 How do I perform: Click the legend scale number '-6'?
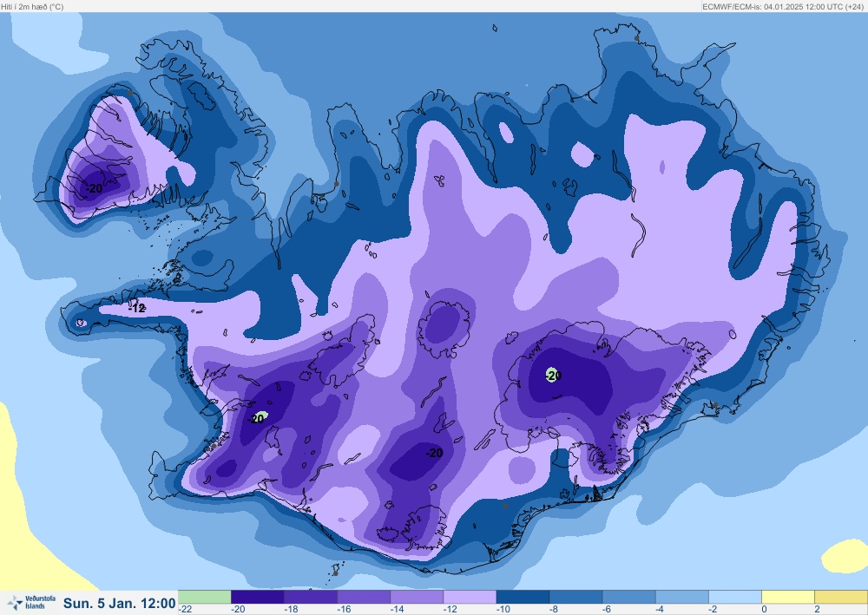coord(608,610)
